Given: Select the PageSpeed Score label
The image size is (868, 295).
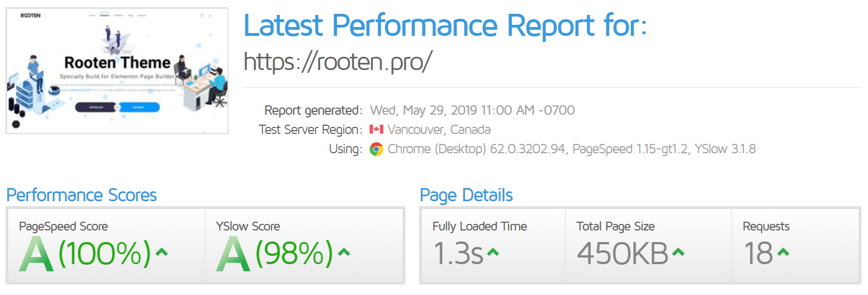Looking at the screenshot, I should tap(63, 226).
